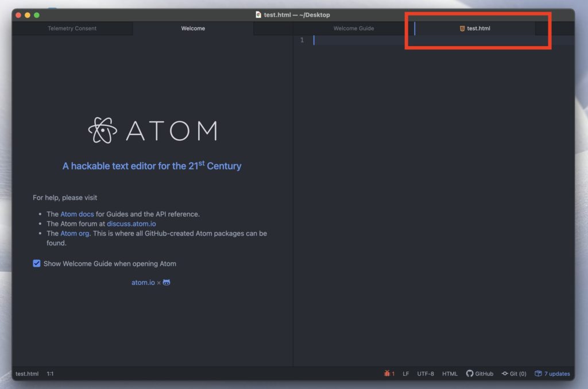Uncheck Show Welcome Guide when opening Atom
The height and width of the screenshot is (389, 588).
(36, 263)
